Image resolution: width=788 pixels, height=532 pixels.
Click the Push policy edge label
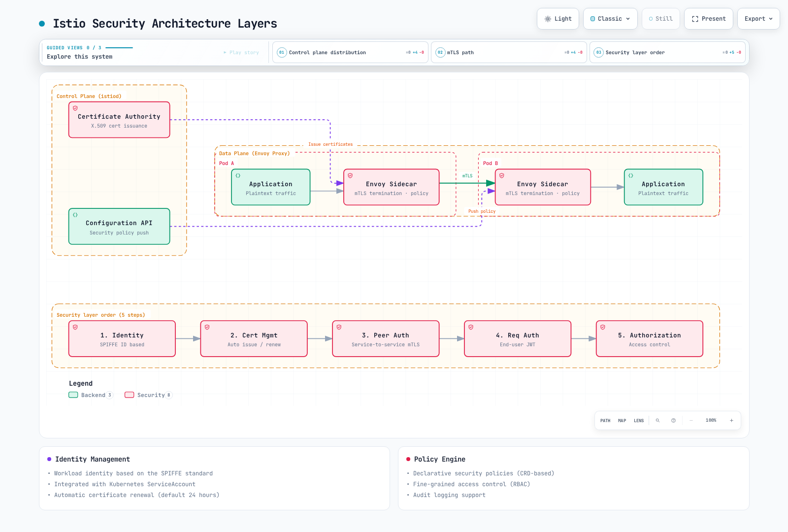tap(482, 211)
